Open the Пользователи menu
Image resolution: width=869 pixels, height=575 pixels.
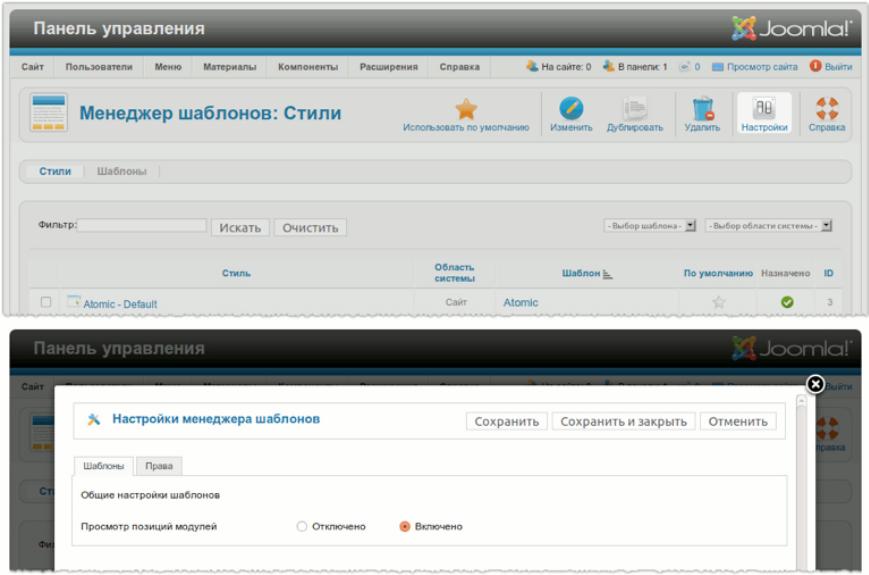(99, 67)
